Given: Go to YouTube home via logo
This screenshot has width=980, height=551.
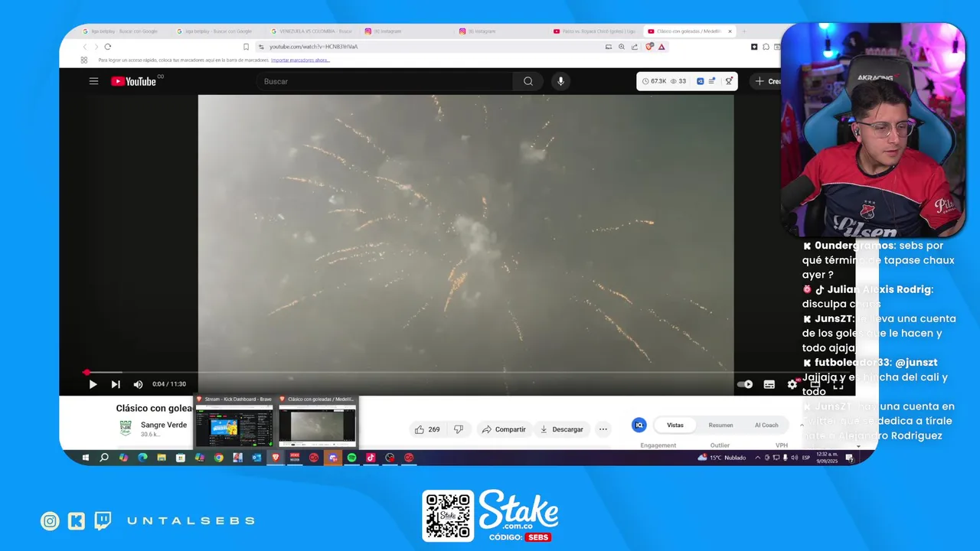Looking at the screenshot, I should click(x=133, y=81).
